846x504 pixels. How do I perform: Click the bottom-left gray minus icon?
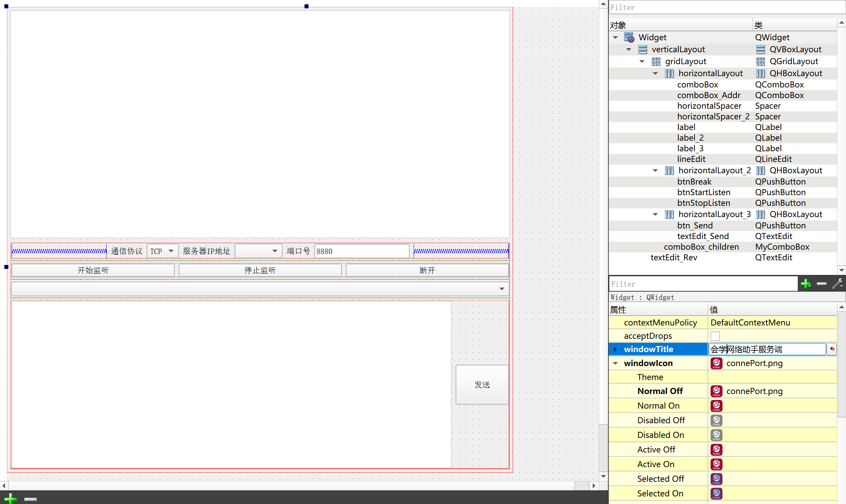(30, 499)
